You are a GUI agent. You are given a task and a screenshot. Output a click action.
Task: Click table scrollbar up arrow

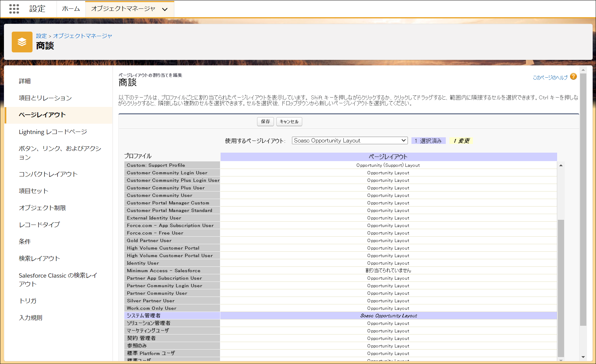click(x=561, y=165)
